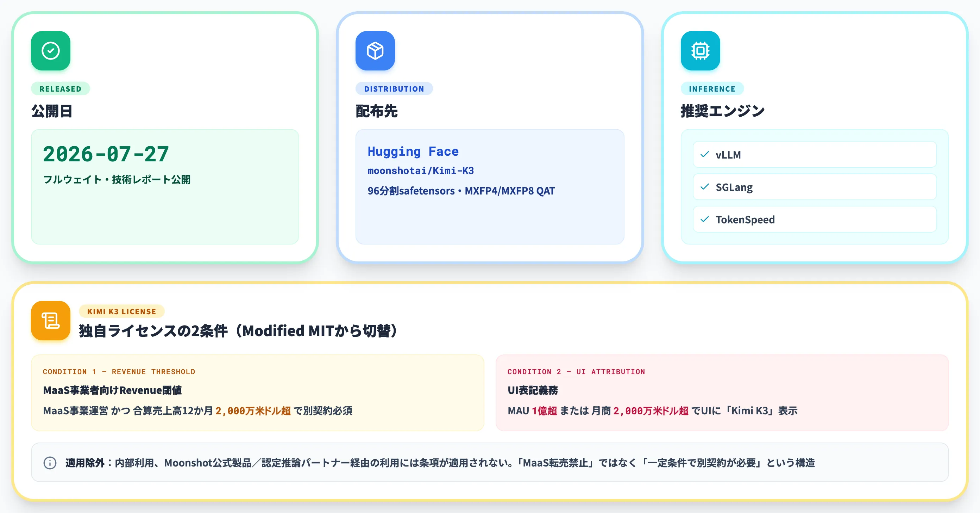The height and width of the screenshot is (513, 980).
Task: Click the red 2,000万米ドル超 in Condition 2
Action: [651, 410]
